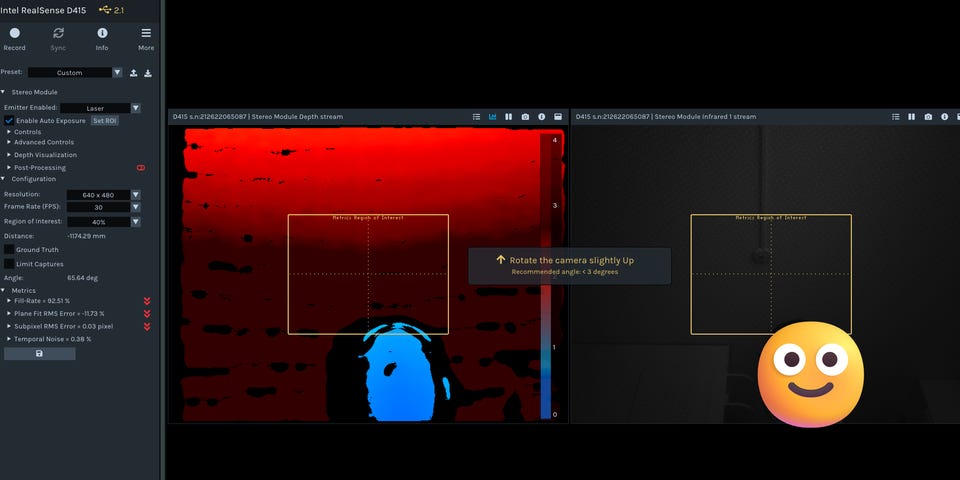
Task: Click the Custom preset value field
Action: (70, 72)
